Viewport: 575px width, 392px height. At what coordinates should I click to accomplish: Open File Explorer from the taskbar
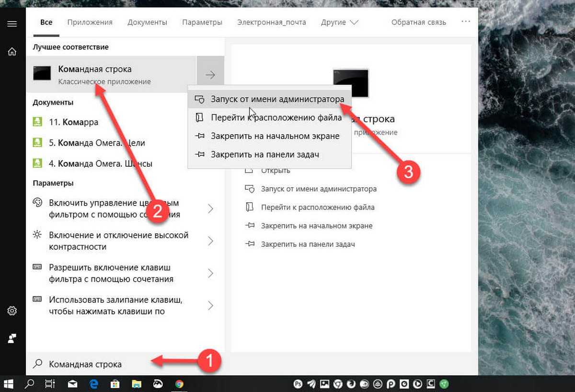tap(137, 384)
